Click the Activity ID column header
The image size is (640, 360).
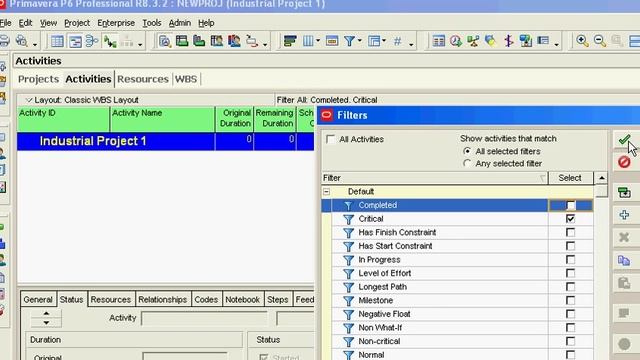[x=63, y=119]
